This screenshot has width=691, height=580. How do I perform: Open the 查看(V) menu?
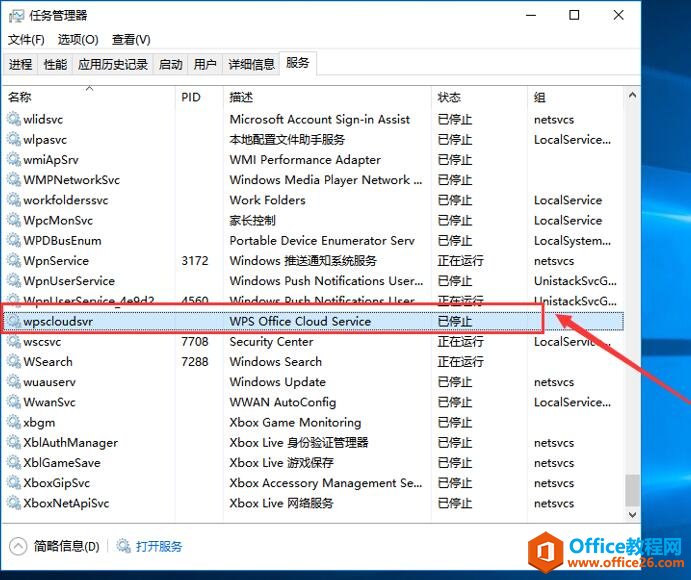[x=131, y=40]
